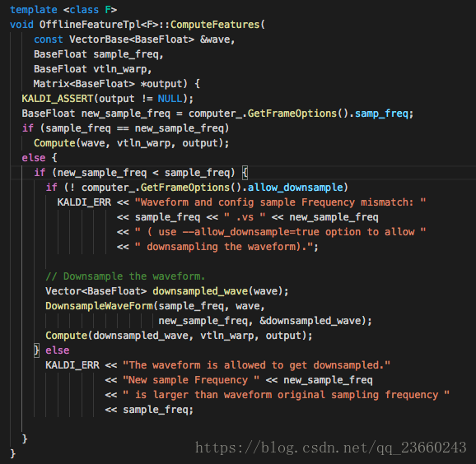Click the " .vs " string literal

coord(245,217)
